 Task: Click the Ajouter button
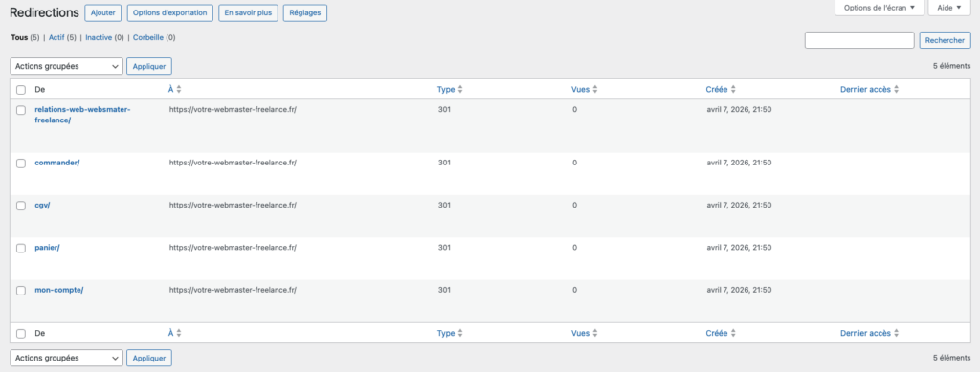click(x=102, y=12)
